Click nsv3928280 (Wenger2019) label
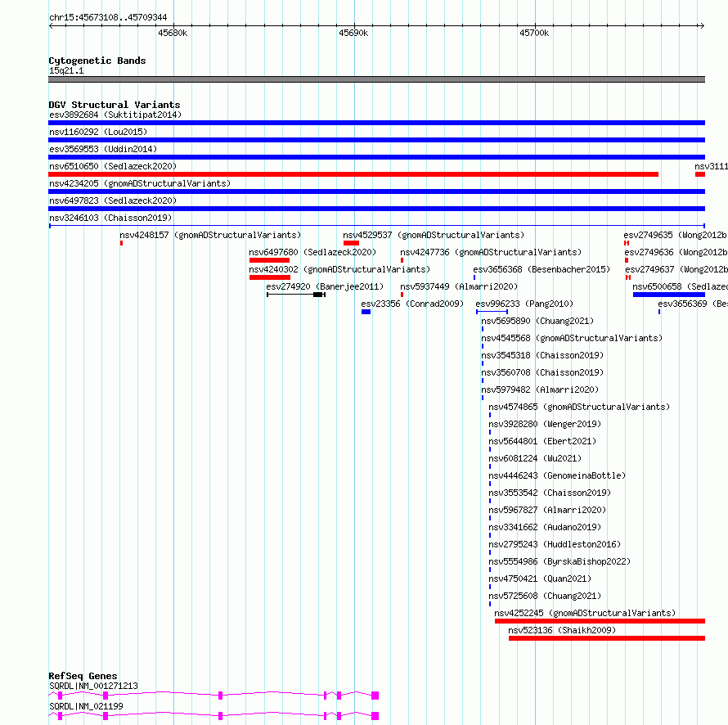The width and height of the screenshot is (728, 725). pos(545,424)
